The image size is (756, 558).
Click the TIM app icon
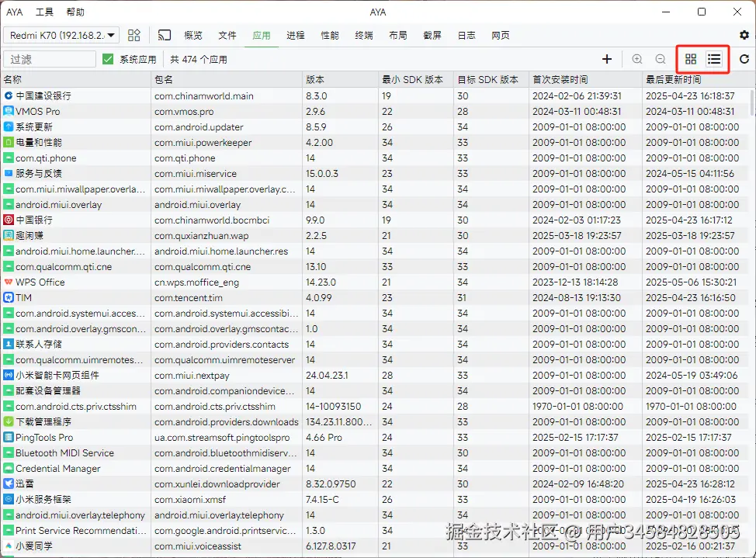[x=9, y=297]
